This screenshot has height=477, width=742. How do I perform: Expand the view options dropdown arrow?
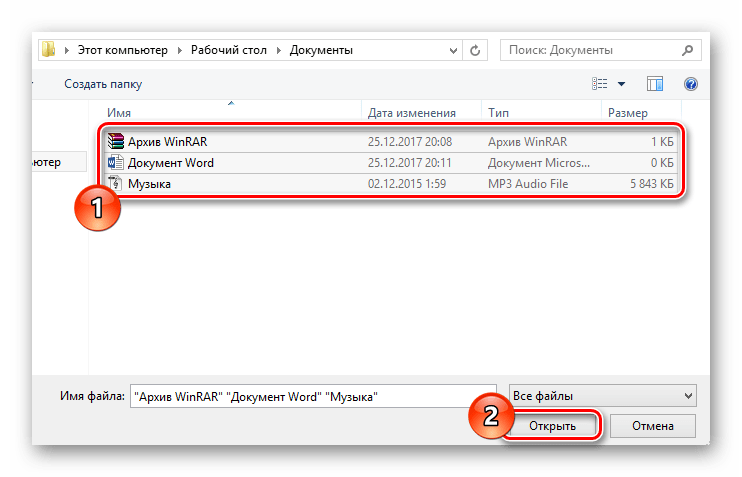[x=621, y=84]
